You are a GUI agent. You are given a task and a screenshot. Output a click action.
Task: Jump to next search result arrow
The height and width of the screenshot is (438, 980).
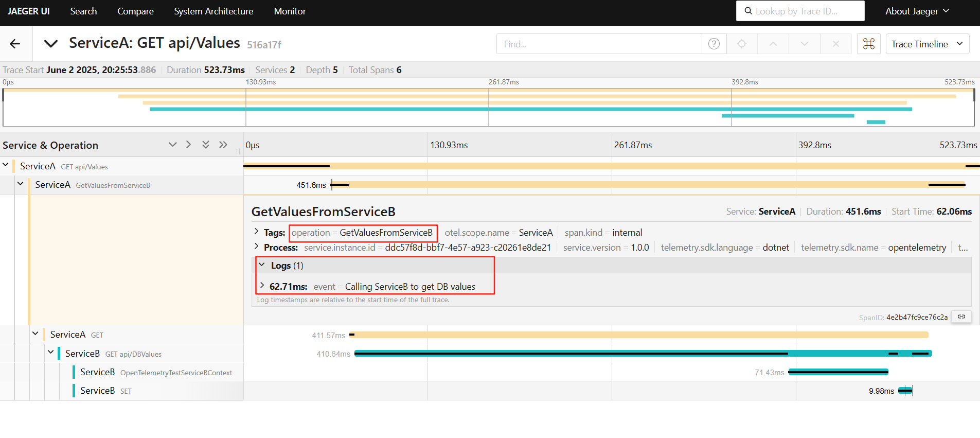point(805,44)
